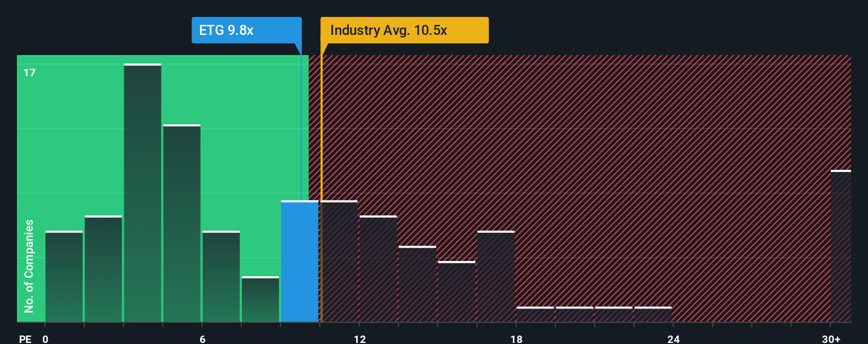868x344 pixels.
Task: Click the x-axis label 24
Action: (x=673, y=339)
